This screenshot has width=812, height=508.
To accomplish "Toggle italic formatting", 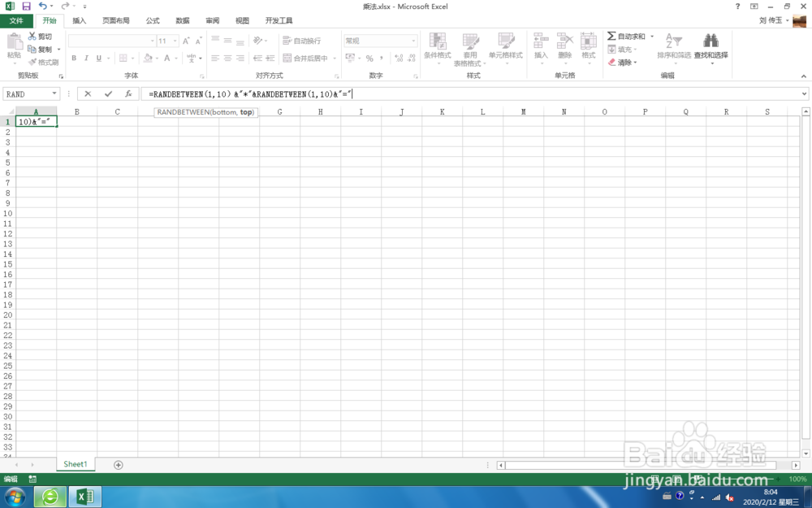I will point(86,58).
